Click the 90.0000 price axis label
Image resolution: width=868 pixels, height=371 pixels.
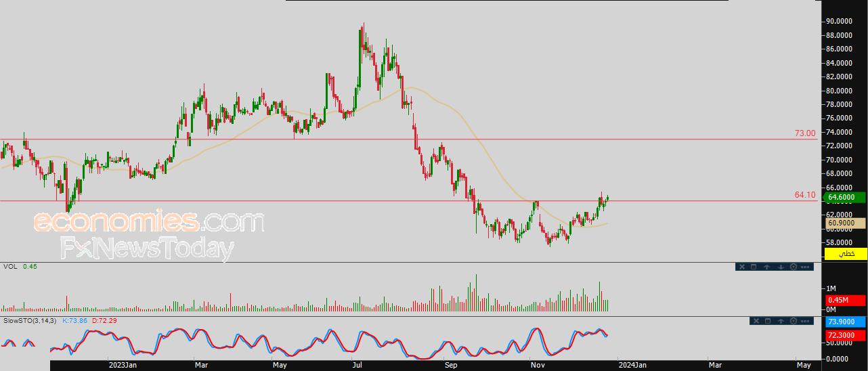839,21
